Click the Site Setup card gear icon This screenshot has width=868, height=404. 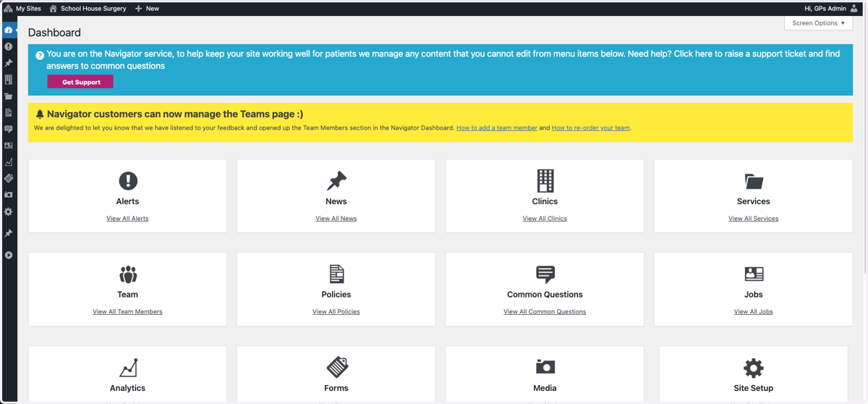coord(754,368)
